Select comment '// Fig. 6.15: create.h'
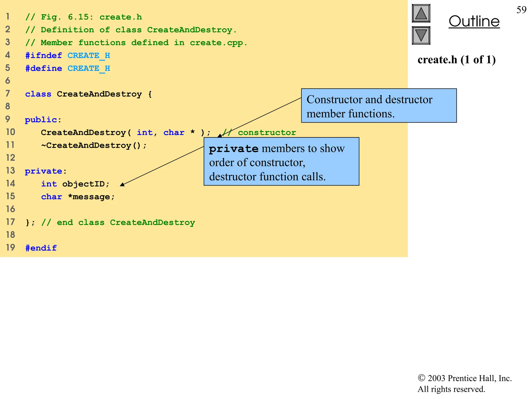The height and width of the screenshot is (399, 532). [x=84, y=17]
